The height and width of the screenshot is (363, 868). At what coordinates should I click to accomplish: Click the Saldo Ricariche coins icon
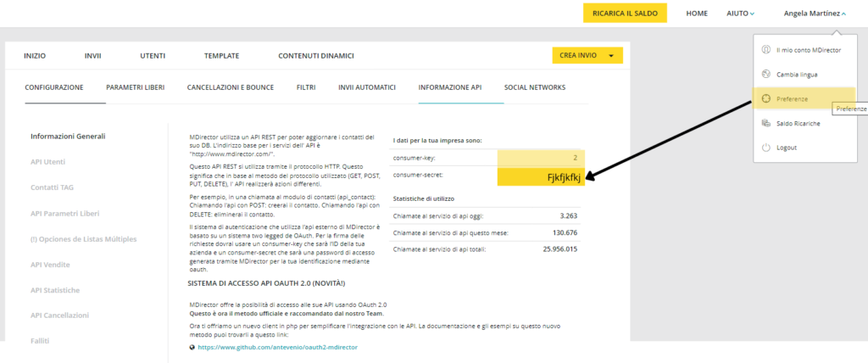(766, 123)
